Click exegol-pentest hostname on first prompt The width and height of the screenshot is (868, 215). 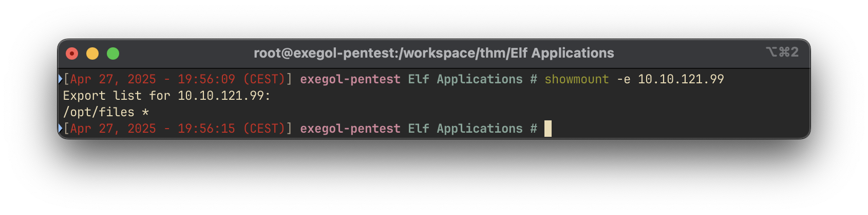coord(350,79)
